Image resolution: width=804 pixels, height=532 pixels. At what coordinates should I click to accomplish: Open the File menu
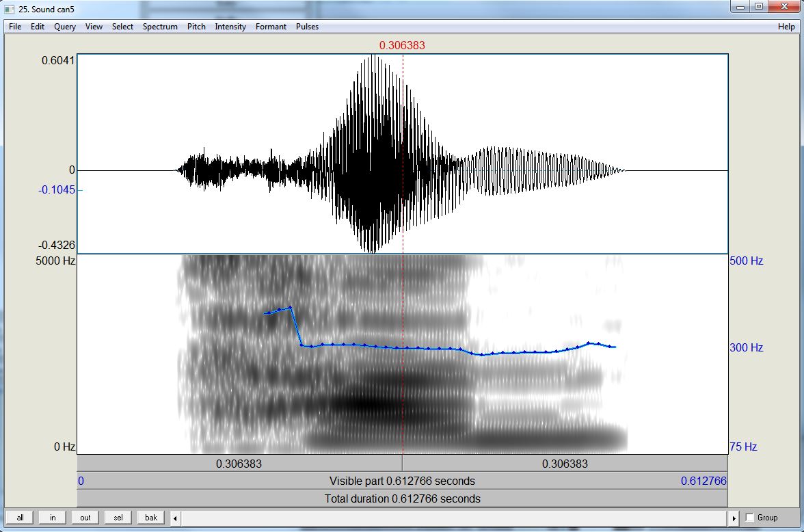[15, 27]
